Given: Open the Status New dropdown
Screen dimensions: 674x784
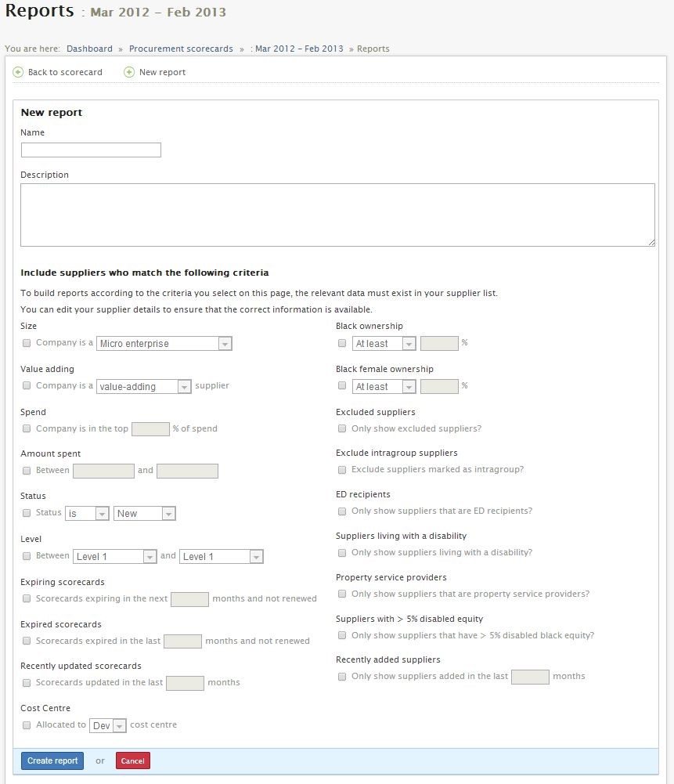Looking at the screenshot, I should click(x=144, y=514).
